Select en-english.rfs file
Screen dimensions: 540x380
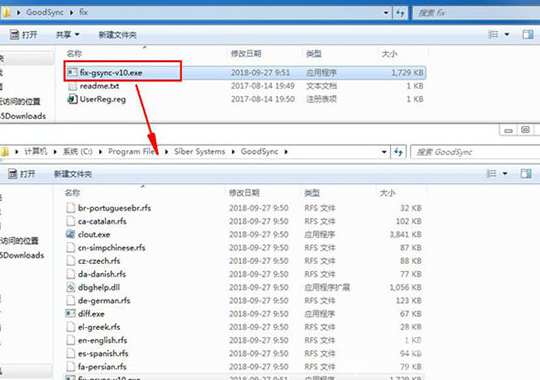pos(102,340)
